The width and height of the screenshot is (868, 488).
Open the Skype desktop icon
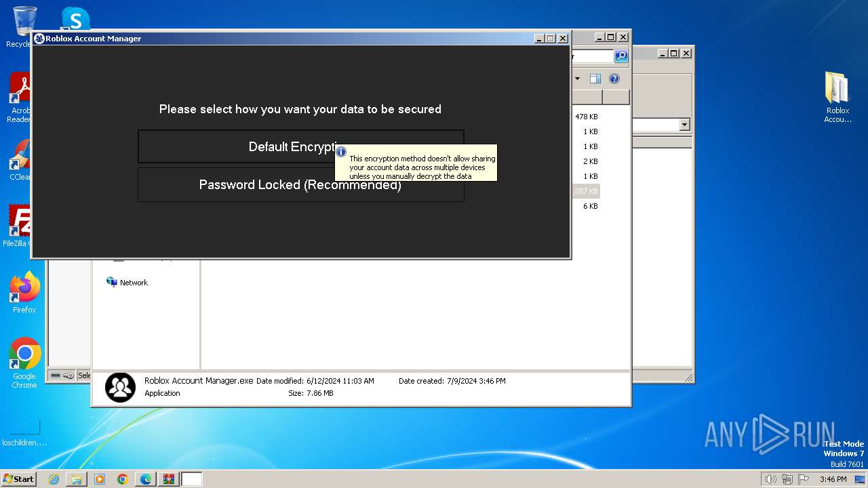click(x=75, y=19)
